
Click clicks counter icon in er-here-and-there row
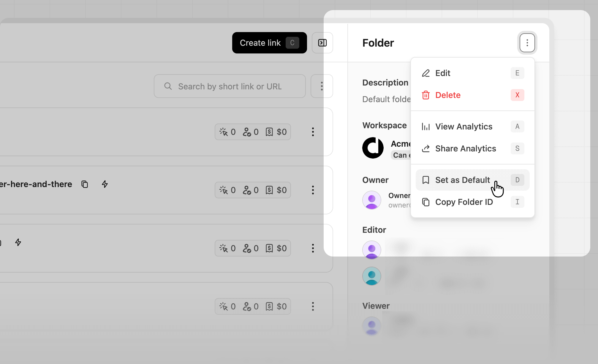[224, 190]
